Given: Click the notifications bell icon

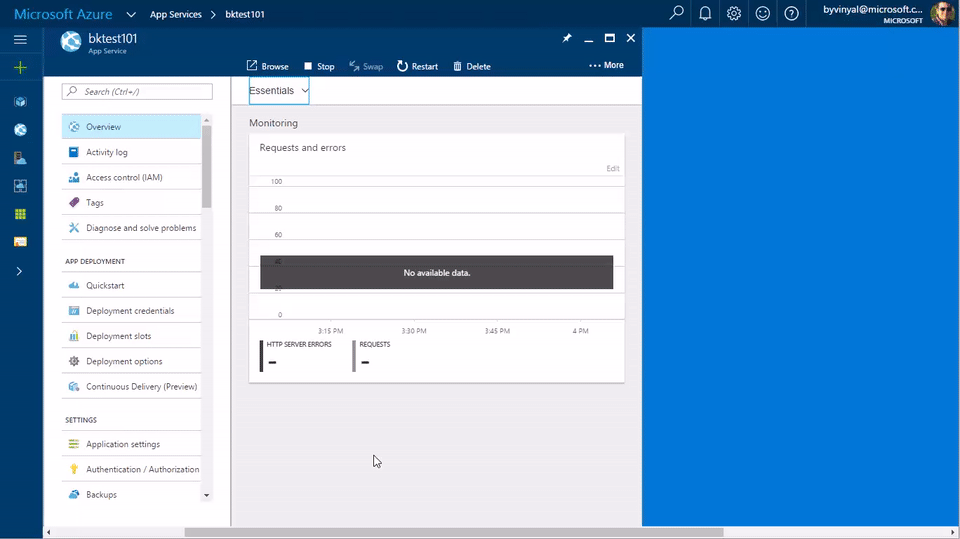Looking at the screenshot, I should [705, 14].
